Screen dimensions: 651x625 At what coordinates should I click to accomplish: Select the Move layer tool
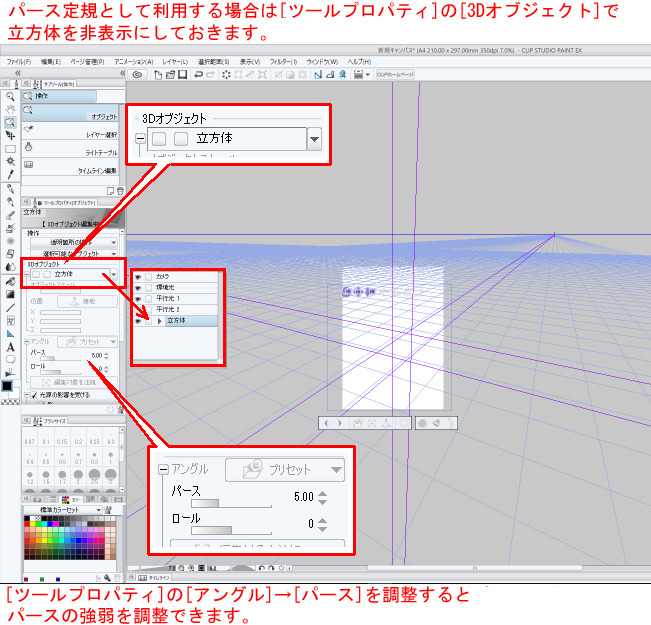pyautogui.click(x=10, y=135)
